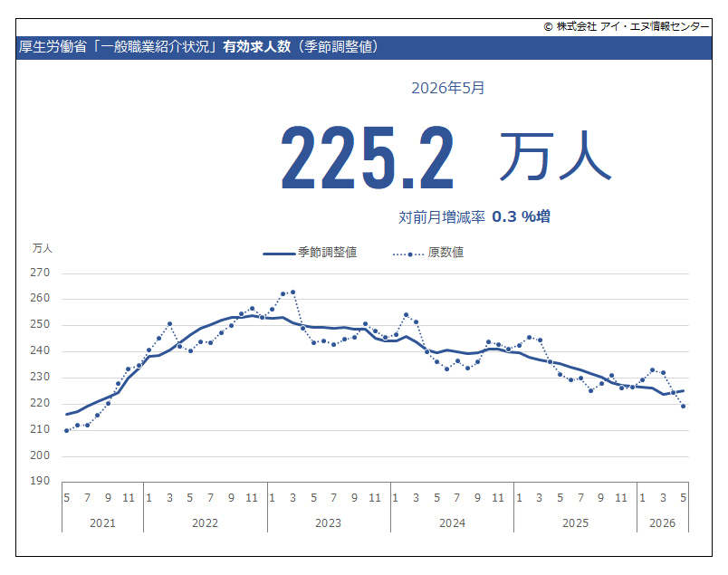Click the 270 y-axis label
The width and height of the screenshot is (728, 575).
(40, 273)
